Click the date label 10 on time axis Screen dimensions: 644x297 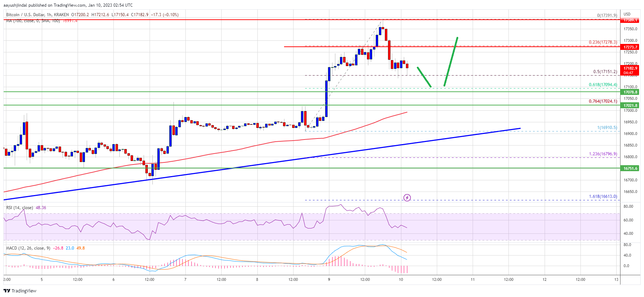[x=401, y=279]
